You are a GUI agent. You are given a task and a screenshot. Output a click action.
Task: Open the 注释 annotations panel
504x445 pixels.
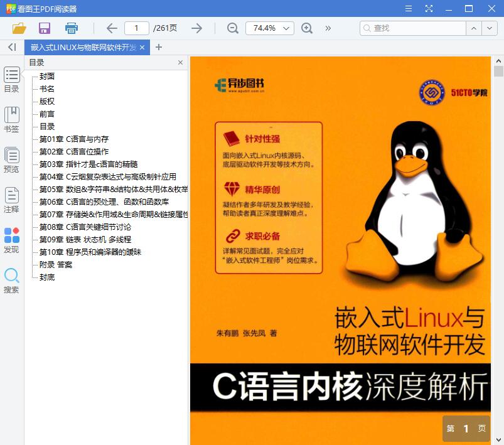coord(11,200)
